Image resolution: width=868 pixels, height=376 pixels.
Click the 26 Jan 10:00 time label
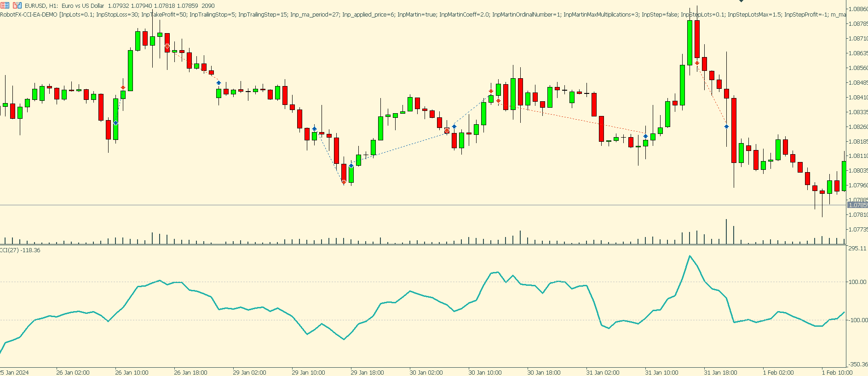[132, 373]
